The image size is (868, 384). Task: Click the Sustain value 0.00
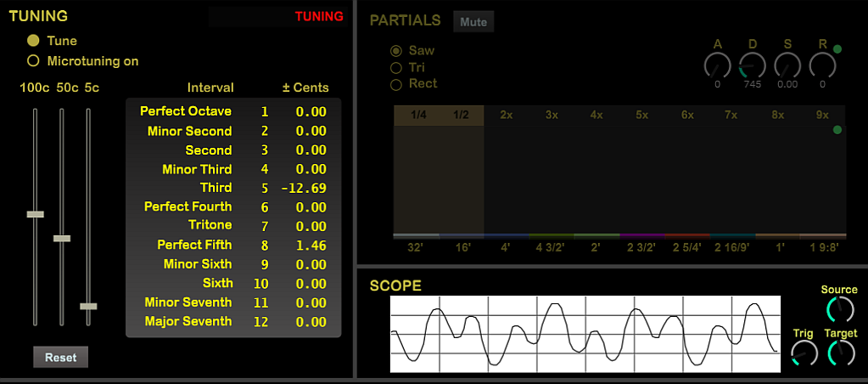click(787, 84)
